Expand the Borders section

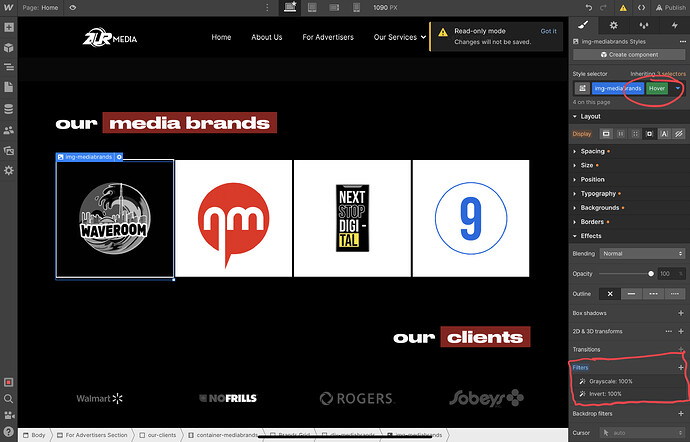click(629, 222)
